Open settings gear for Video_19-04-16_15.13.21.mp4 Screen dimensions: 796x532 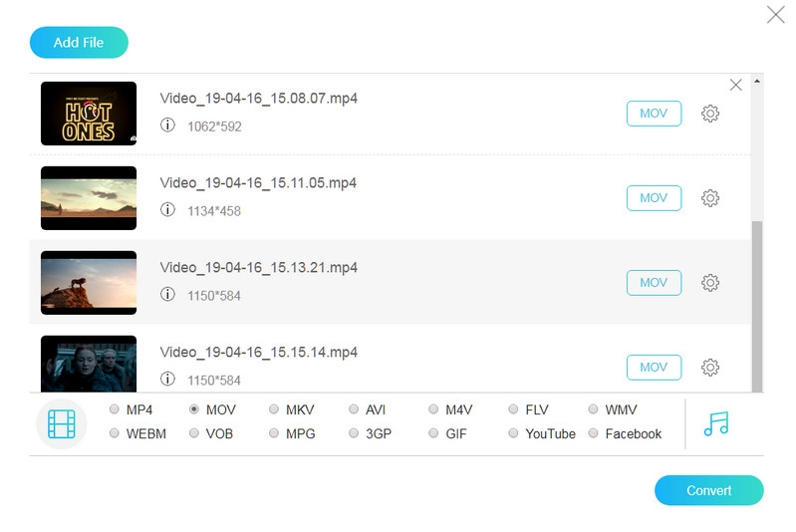pyautogui.click(x=710, y=283)
